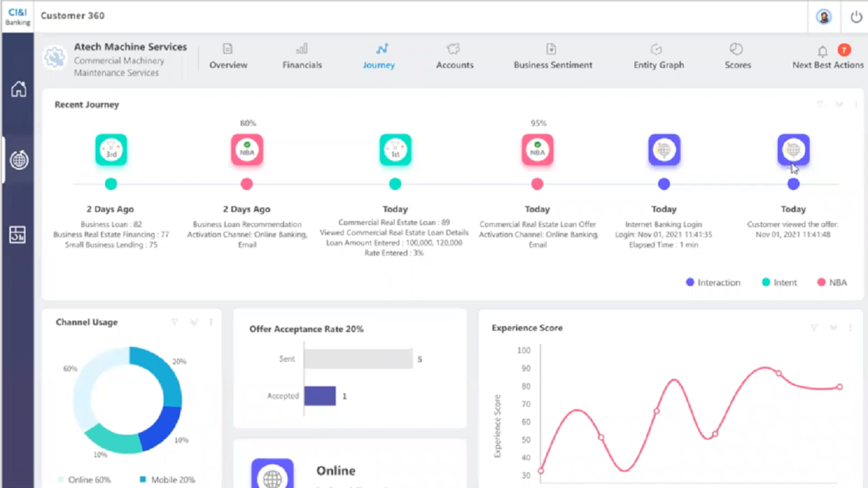Select the globe Customer 360 sidebar icon
The height and width of the screenshot is (488, 868).
point(19,161)
